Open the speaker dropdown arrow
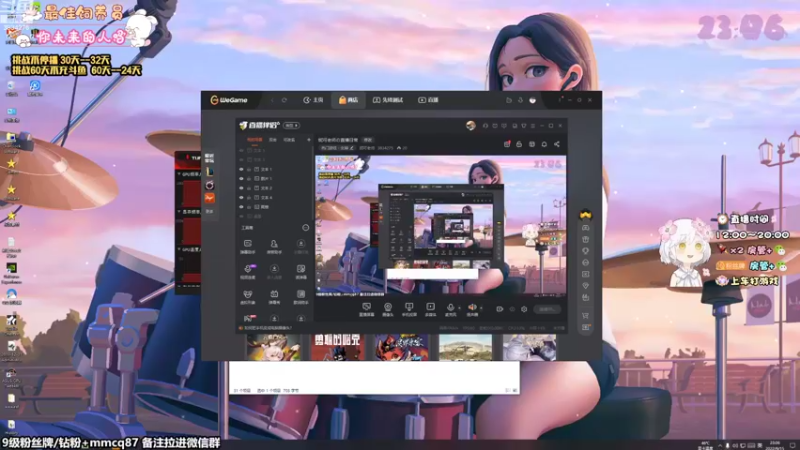 [481, 308]
